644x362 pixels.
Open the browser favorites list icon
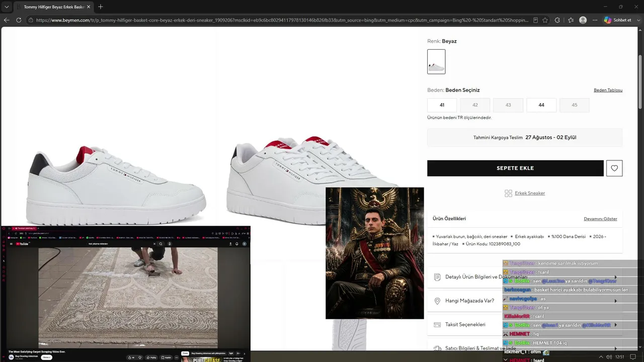pos(571,20)
